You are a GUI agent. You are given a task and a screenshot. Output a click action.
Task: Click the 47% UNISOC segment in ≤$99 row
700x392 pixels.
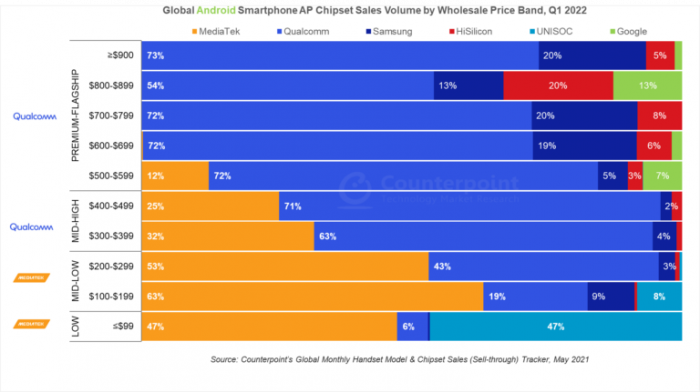(556, 326)
